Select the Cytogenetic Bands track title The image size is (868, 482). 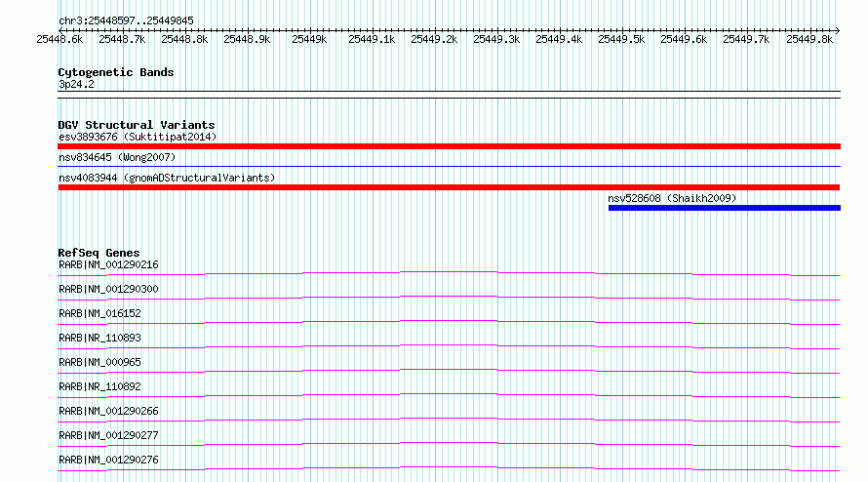(116, 72)
